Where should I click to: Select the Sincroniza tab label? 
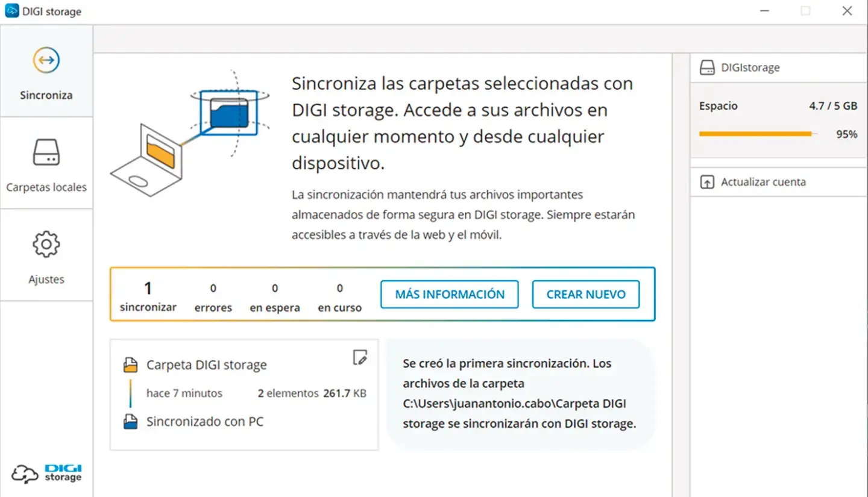(46, 95)
